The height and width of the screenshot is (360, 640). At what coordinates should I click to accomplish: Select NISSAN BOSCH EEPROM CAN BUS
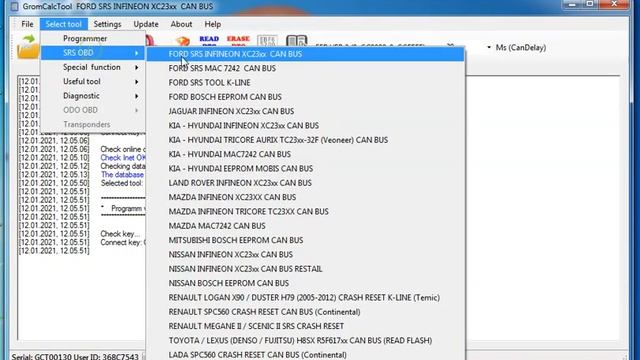point(305,283)
